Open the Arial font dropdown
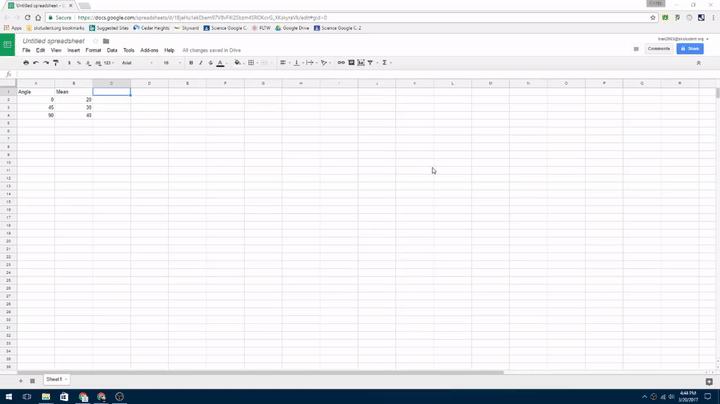The image size is (720, 404). pos(137,63)
